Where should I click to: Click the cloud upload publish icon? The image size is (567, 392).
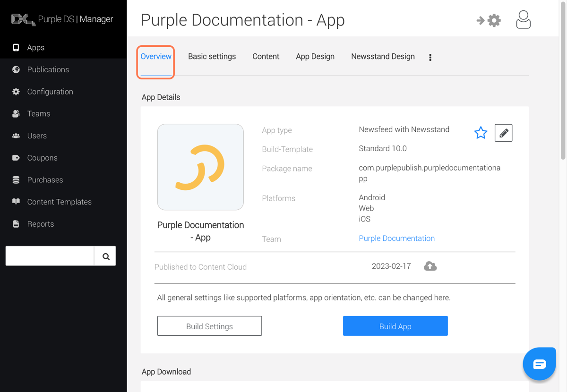(430, 266)
